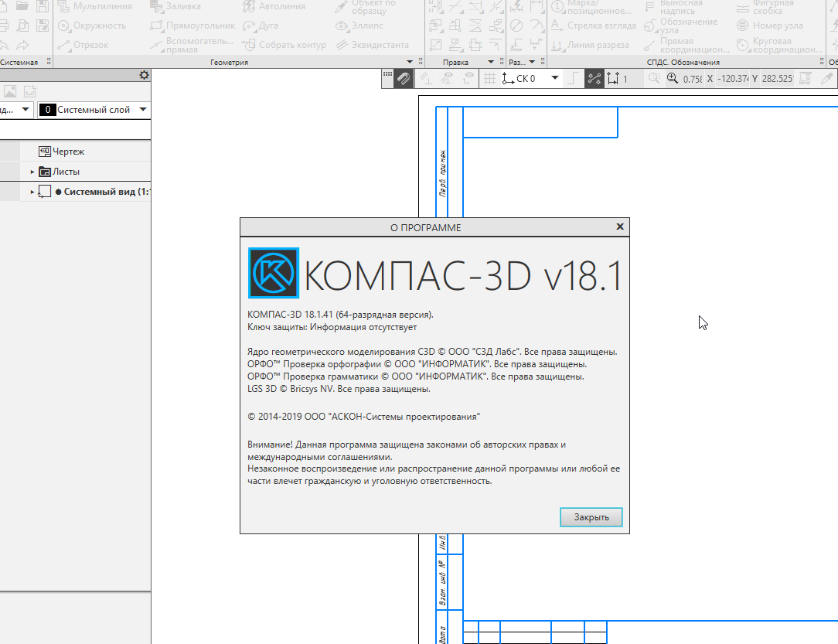Toggle the magnet snapping button
838x644 pixels.
click(x=404, y=79)
